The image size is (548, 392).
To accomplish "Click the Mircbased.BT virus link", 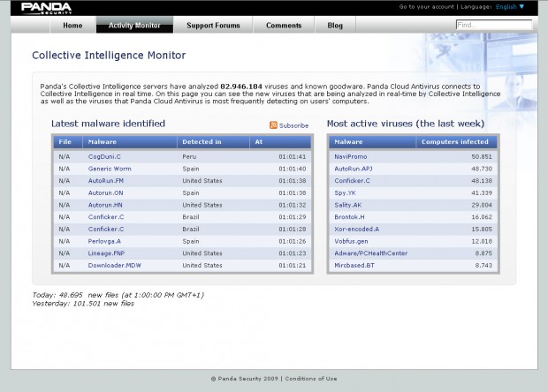I will pos(354,265).
